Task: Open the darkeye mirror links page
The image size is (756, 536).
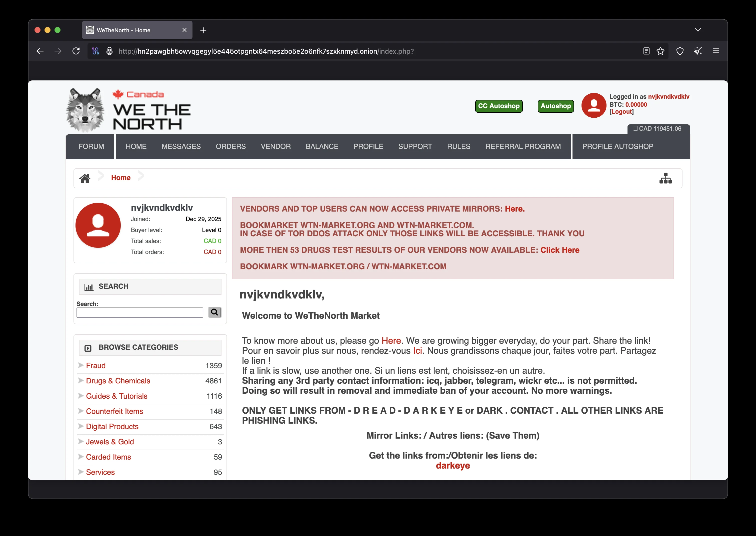Action: (x=452, y=465)
